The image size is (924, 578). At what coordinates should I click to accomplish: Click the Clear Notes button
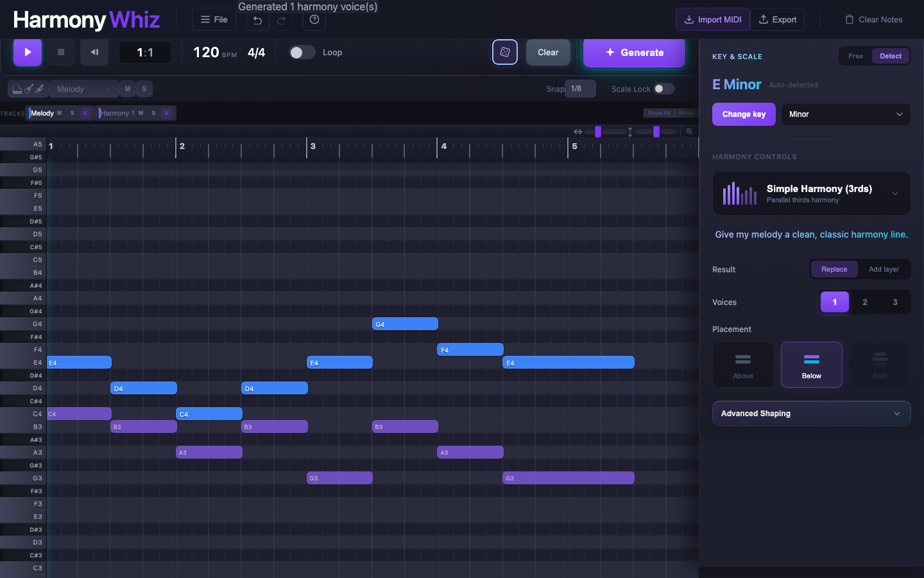tap(874, 19)
